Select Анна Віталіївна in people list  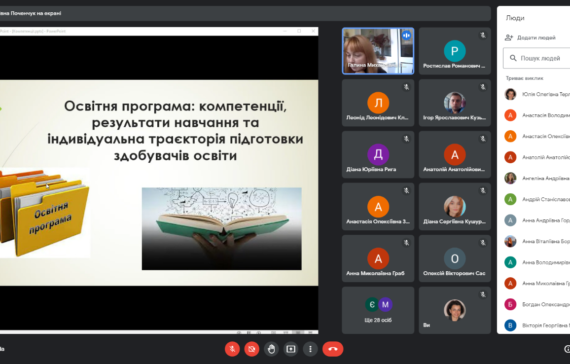(537, 241)
